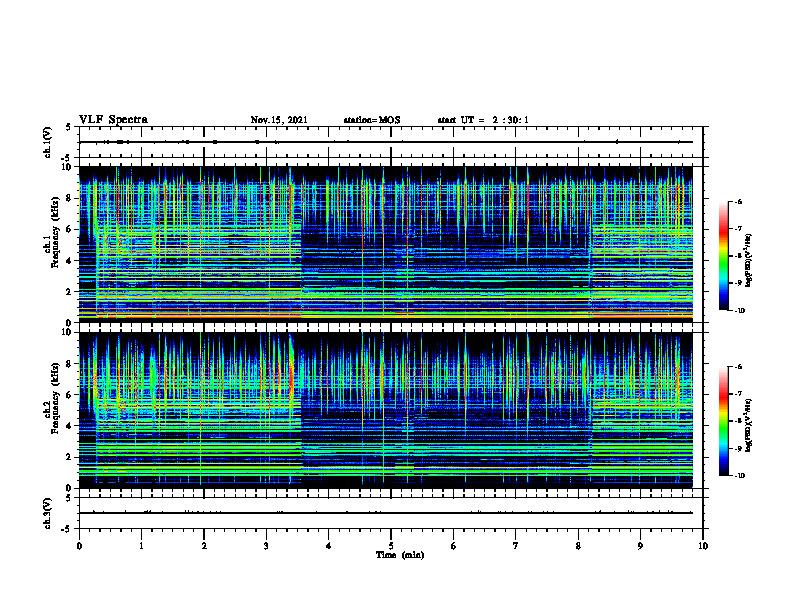The height and width of the screenshot is (612, 792).
Task: Select the ch.1 "Frequency (kHz)" axis title
Action: (55, 233)
